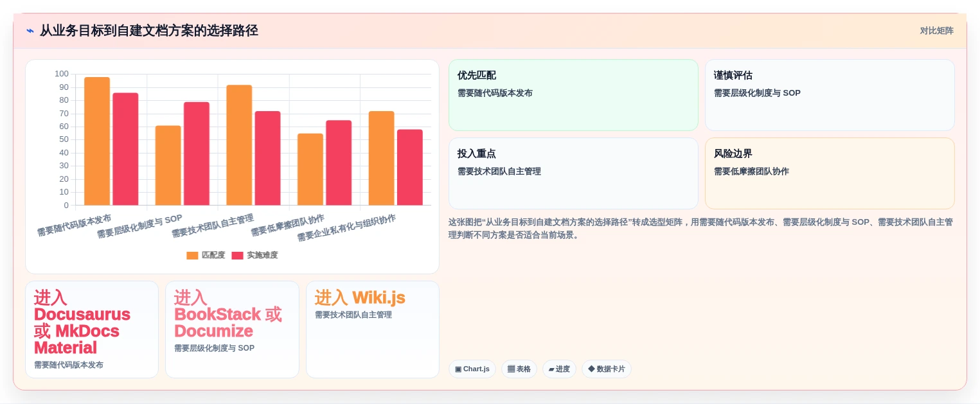
Task: Click the orange bar for 需要随代码版本发布
Action: point(97,141)
